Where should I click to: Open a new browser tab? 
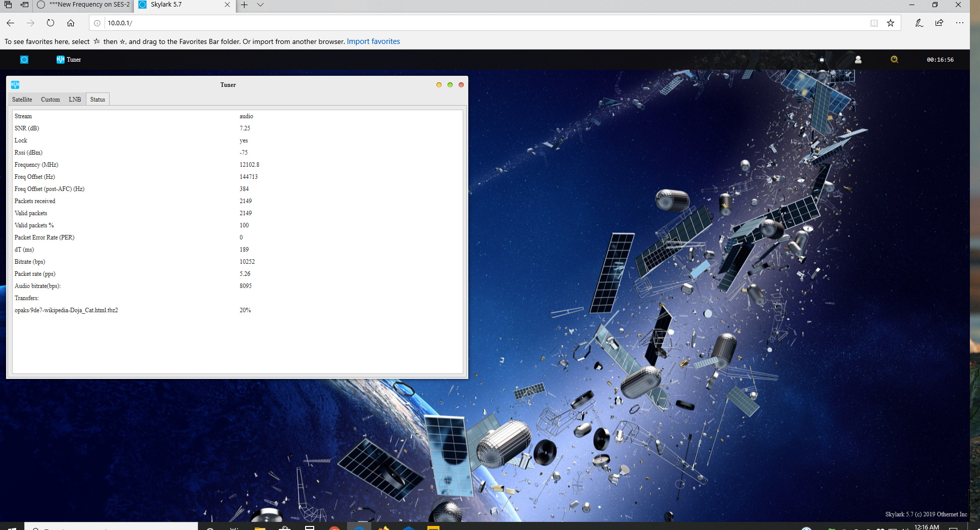(244, 5)
